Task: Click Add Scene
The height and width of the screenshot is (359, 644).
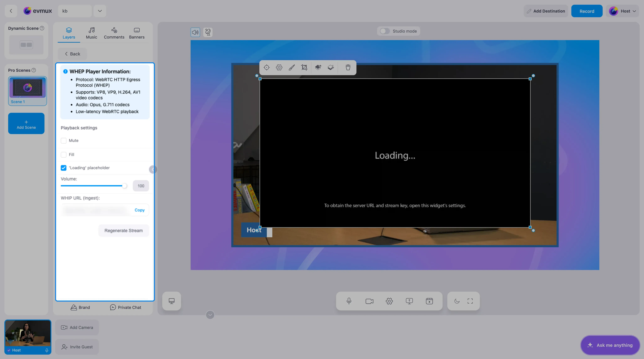Action: 26,123
